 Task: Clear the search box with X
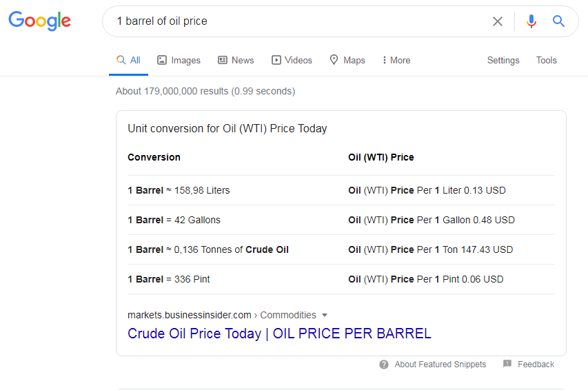pyautogui.click(x=497, y=21)
